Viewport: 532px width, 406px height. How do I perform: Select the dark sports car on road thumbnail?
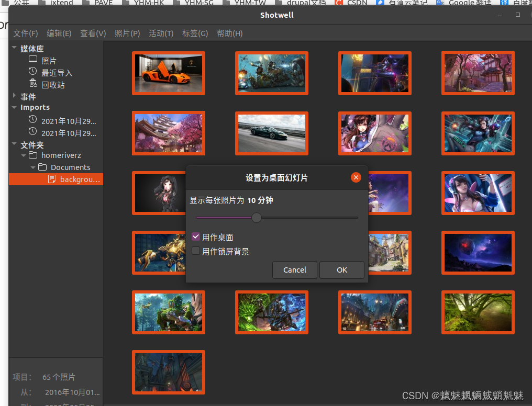[272, 133]
